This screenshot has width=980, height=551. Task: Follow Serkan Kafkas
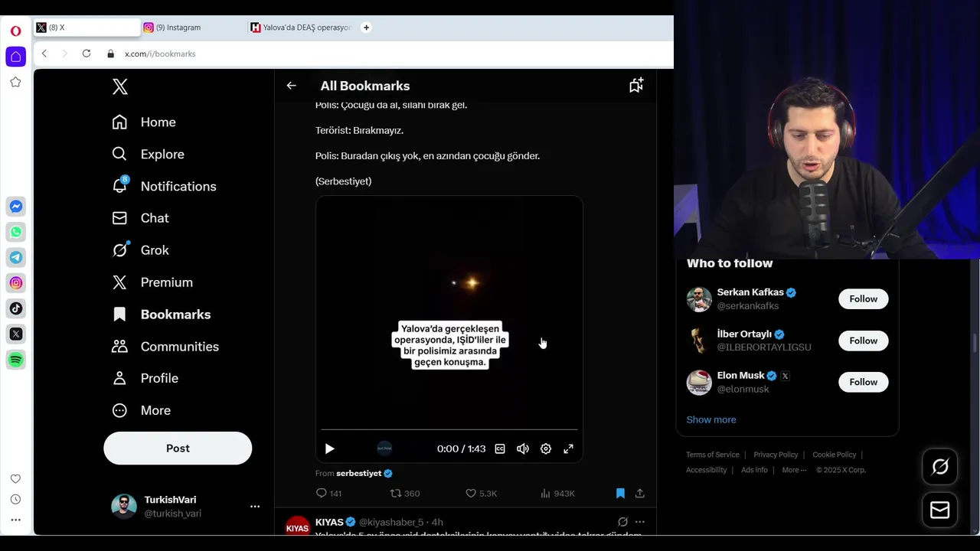pyautogui.click(x=863, y=299)
